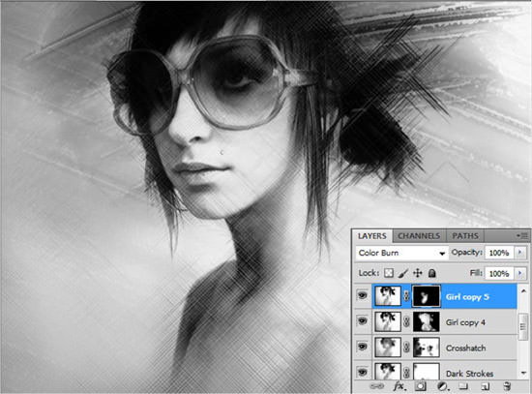The image size is (532, 394).
Task: Select the Layers tab
Action: (x=371, y=235)
